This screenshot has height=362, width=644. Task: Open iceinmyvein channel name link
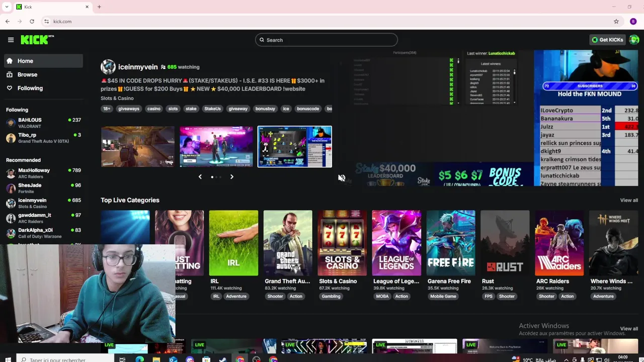(138, 67)
